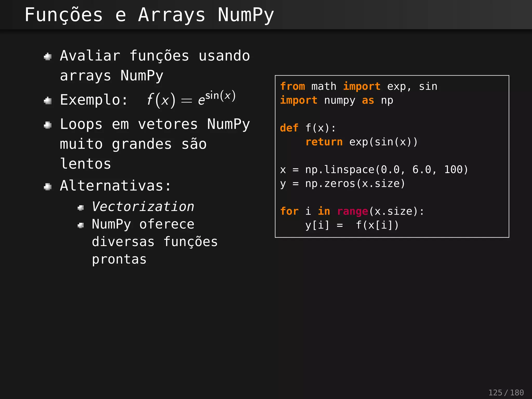
Task: Click the text 'Loops em vetores NumPy'
Action: click(x=155, y=124)
